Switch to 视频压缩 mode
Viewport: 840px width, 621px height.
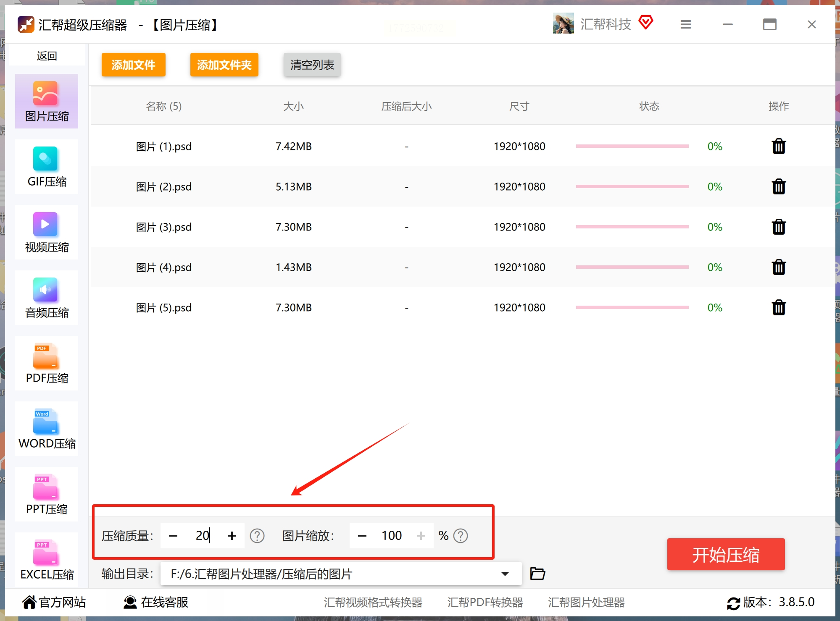[47, 233]
